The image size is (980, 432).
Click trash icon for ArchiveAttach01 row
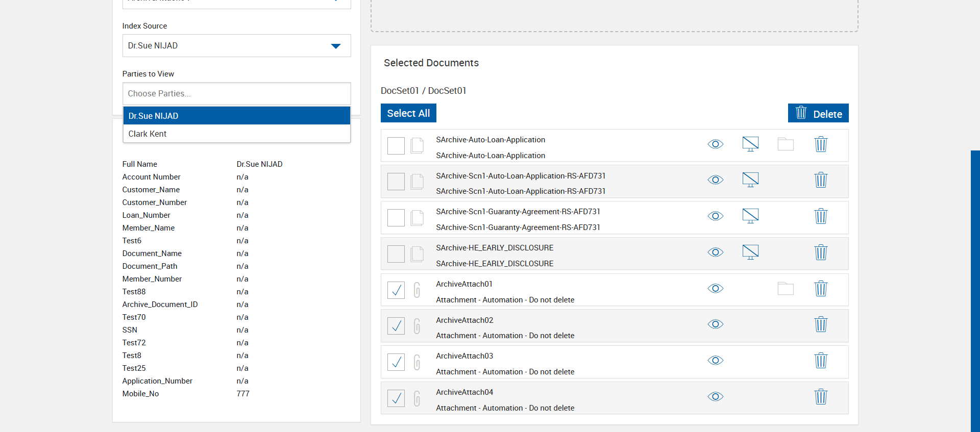pyautogui.click(x=820, y=289)
